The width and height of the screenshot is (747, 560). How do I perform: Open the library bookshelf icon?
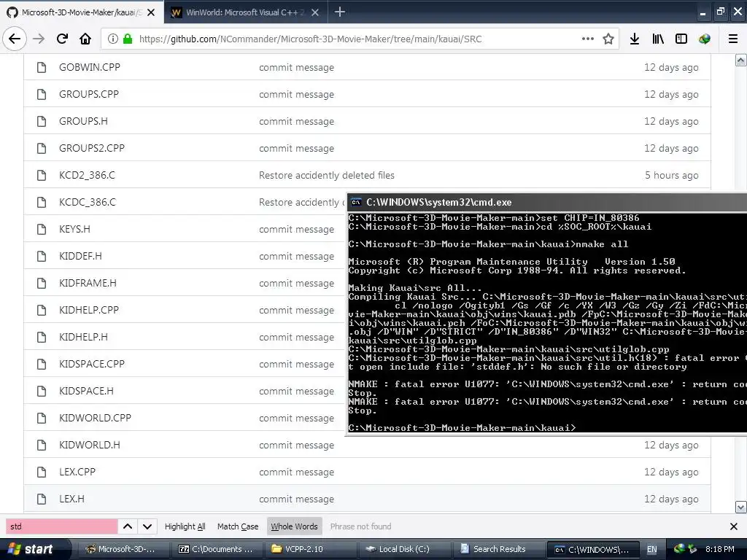658,39
